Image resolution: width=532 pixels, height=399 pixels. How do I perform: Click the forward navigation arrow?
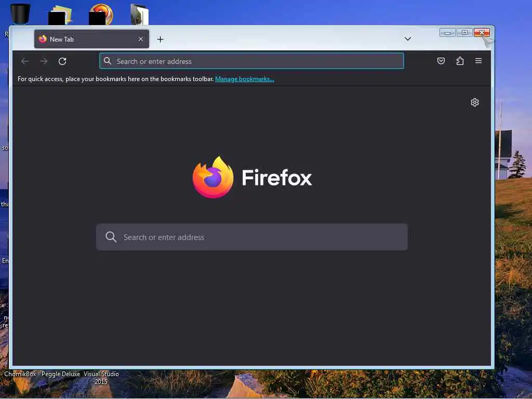(44, 61)
